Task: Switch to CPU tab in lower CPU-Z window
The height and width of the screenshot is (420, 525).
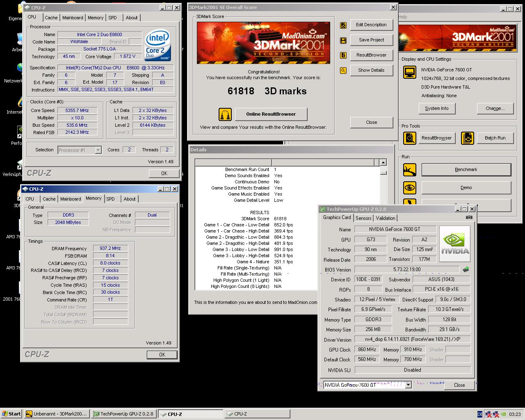Action: pyautogui.click(x=30, y=199)
